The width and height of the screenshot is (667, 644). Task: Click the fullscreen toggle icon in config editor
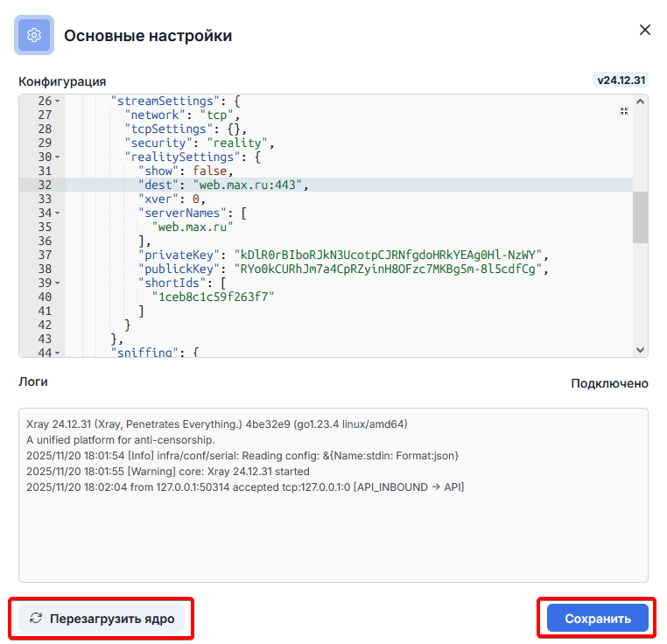click(624, 111)
